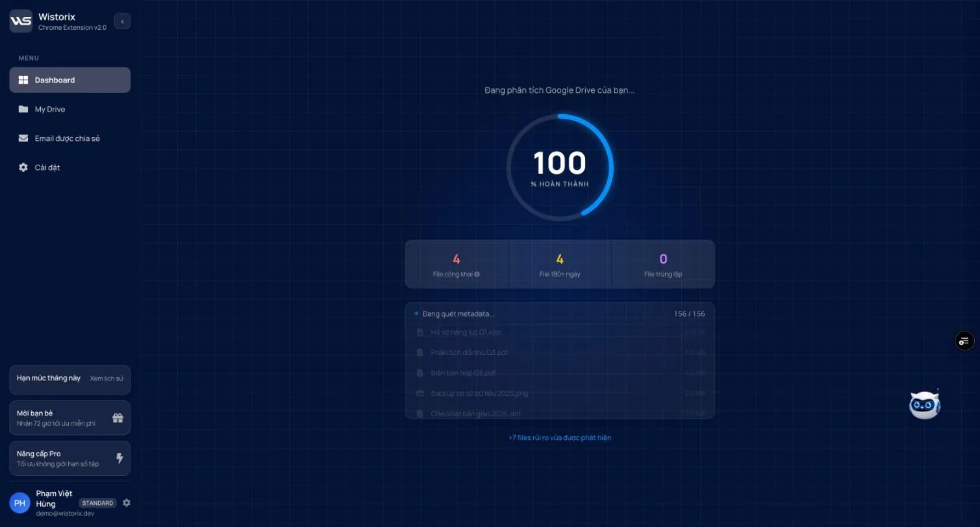Click the 156 / 156 scan counter
Image resolution: width=980 pixels, height=527 pixels.
[689, 313]
